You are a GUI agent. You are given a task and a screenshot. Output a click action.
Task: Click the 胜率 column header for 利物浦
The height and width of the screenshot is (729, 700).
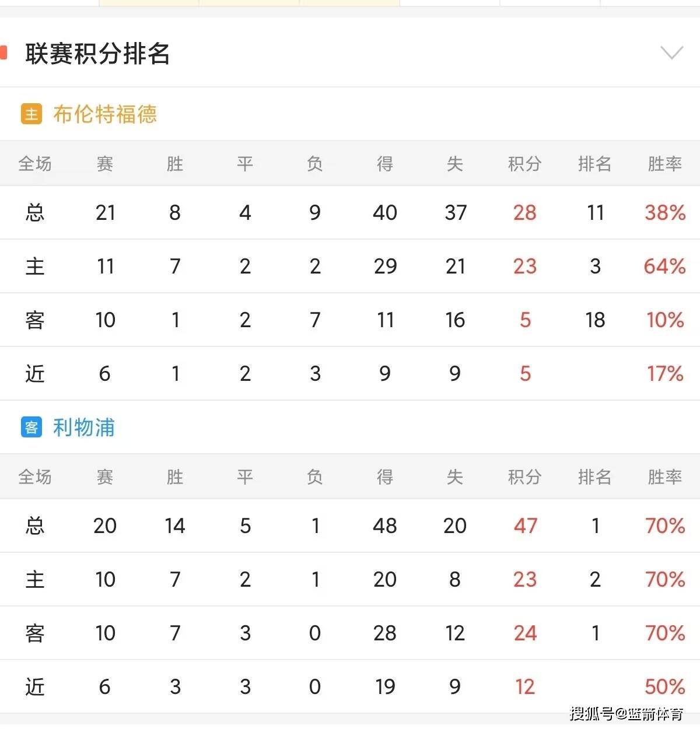click(x=664, y=476)
